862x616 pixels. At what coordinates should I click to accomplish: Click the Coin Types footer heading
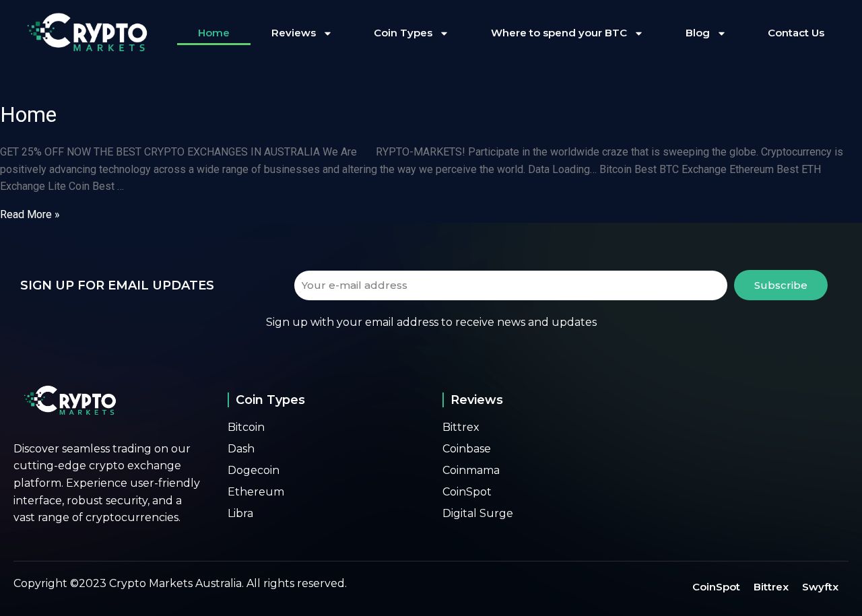tap(270, 400)
